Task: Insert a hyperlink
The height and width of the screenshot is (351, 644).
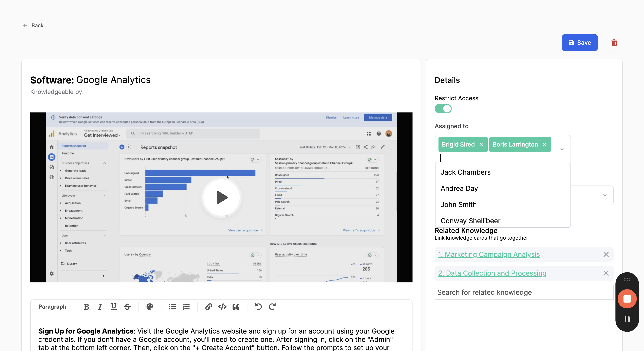Action: pyautogui.click(x=208, y=306)
